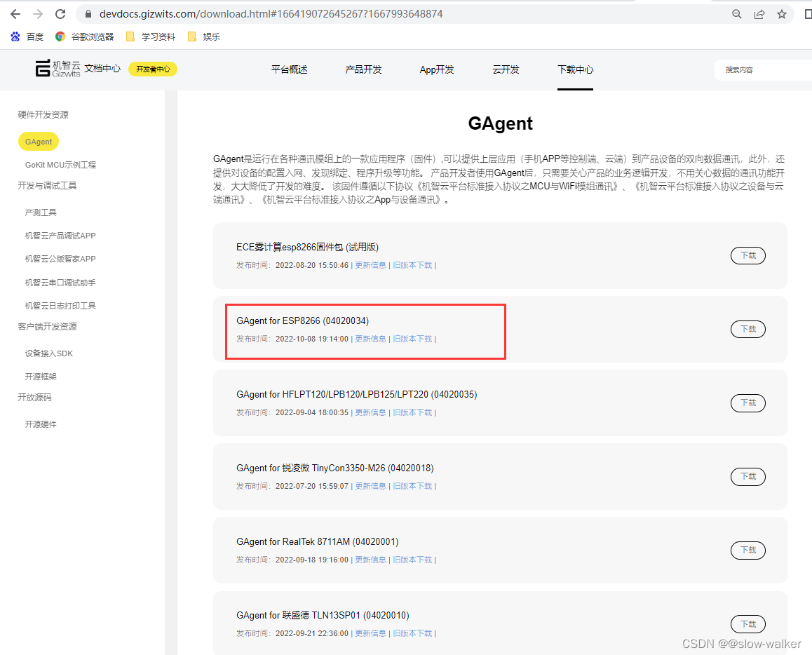Click the share page icon
Image resolution: width=812 pixels, height=655 pixels.
pos(759,14)
